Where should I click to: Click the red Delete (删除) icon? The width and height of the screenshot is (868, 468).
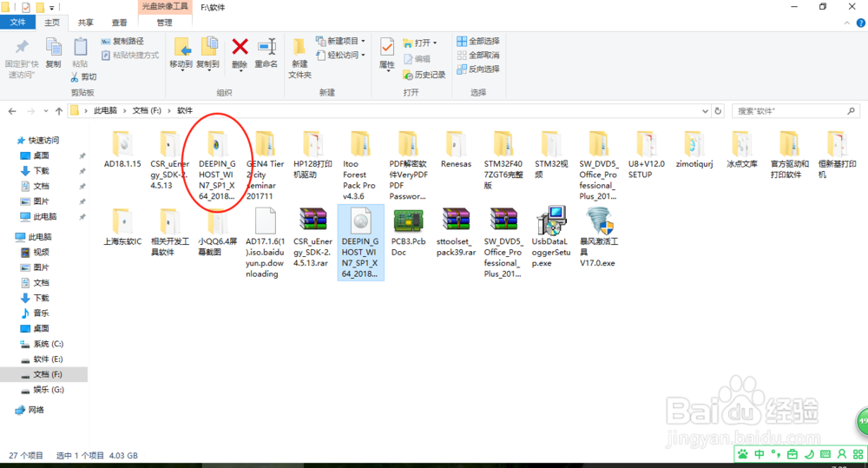(x=240, y=47)
